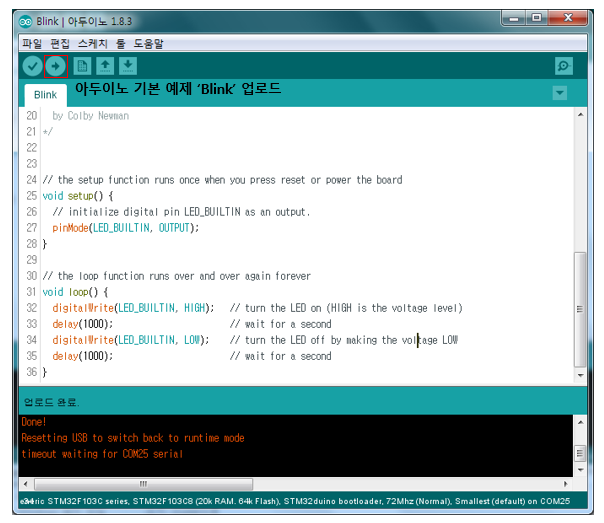Screen dimensions: 604x523
Task: Click console scrollbar down arrow
Action: coord(580,470)
